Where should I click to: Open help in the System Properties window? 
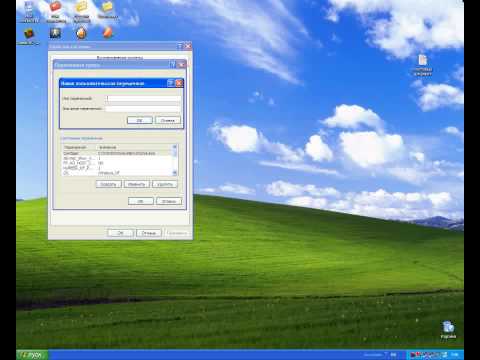(x=180, y=46)
